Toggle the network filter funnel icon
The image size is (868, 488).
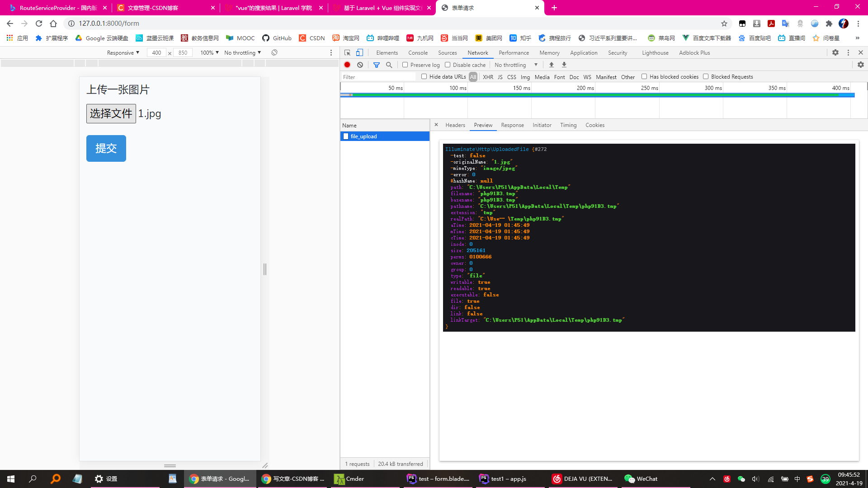click(377, 65)
